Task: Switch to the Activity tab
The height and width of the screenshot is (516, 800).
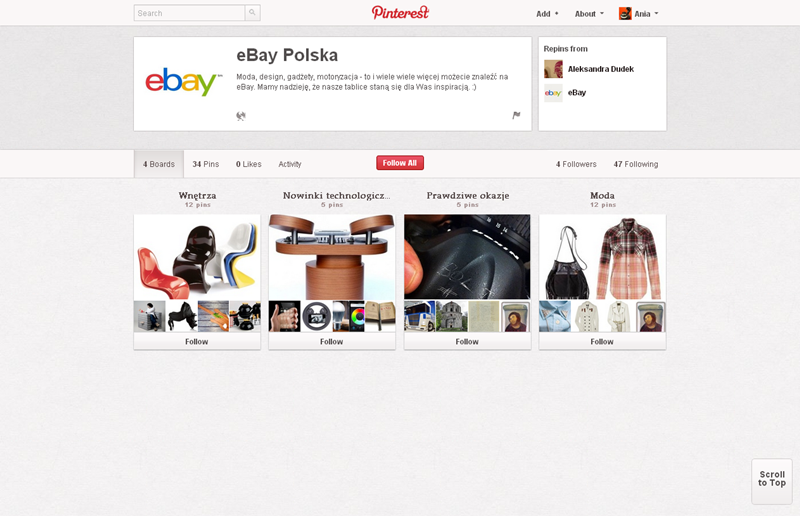Action: coord(290,164)
